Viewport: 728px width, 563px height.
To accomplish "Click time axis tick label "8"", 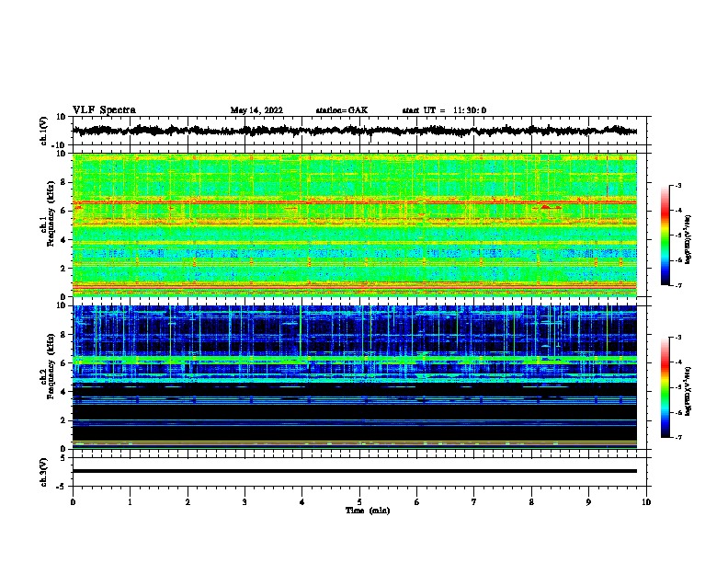I will pyautogui.click(x=531, y=502).
